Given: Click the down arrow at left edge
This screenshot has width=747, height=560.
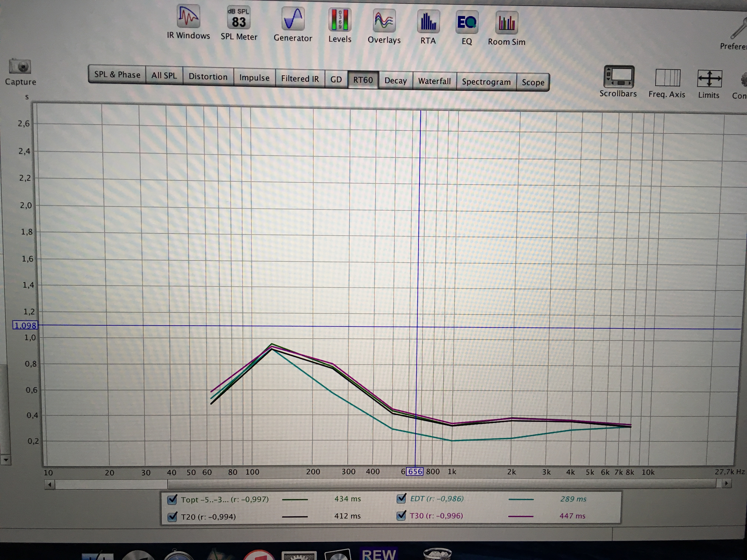Looking at the screenshot, I should click(x=6, y=460).
